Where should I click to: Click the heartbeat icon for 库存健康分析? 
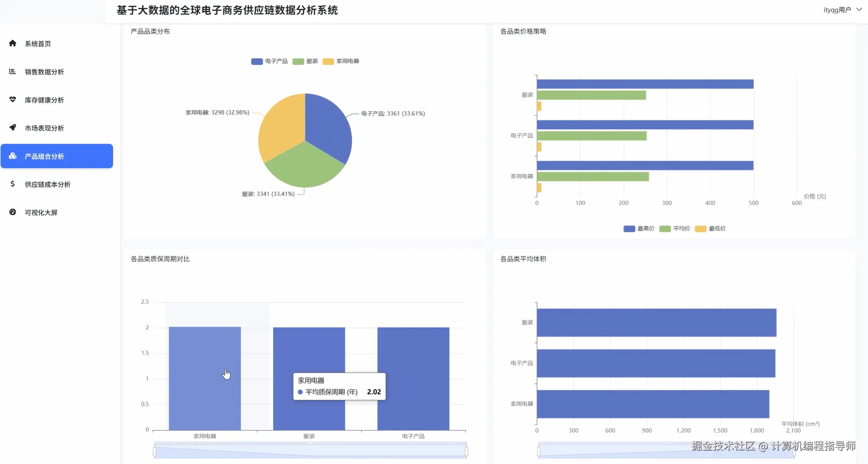click(x=12, y=100)
